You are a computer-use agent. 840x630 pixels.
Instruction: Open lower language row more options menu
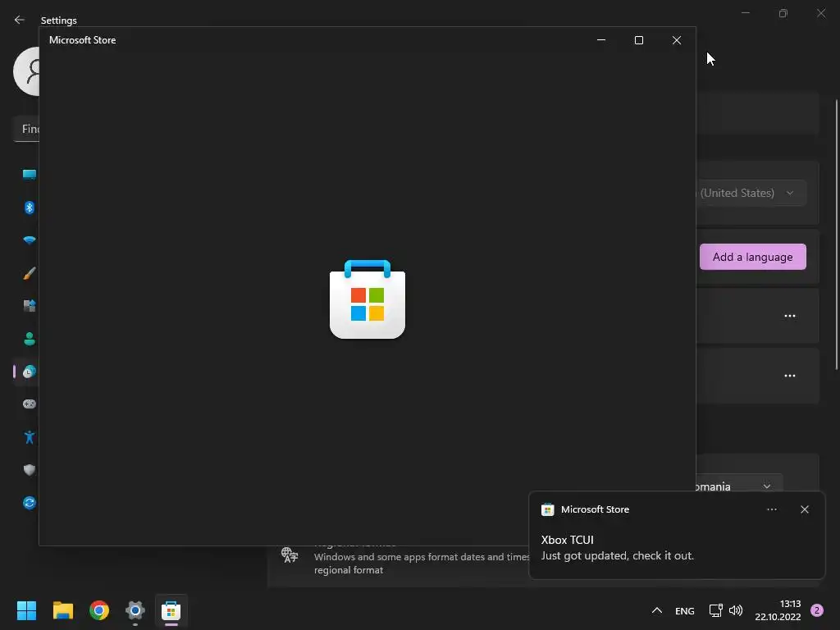point(790,376)
